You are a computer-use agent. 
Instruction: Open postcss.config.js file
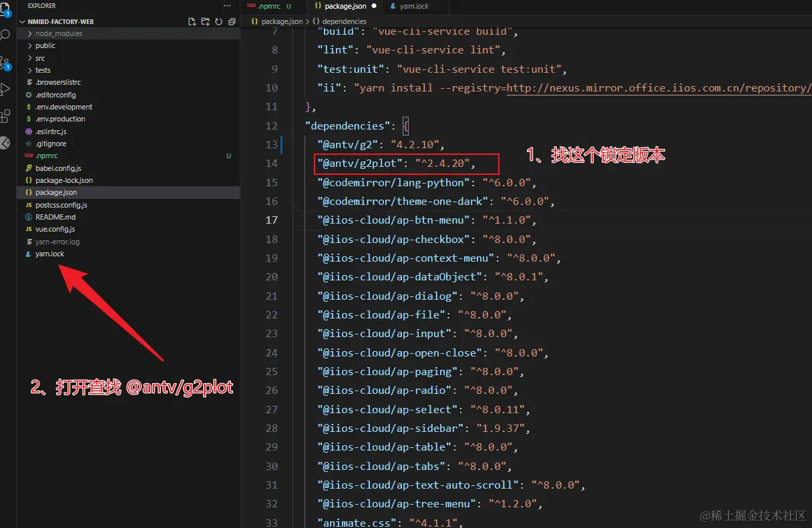(128, 205)
